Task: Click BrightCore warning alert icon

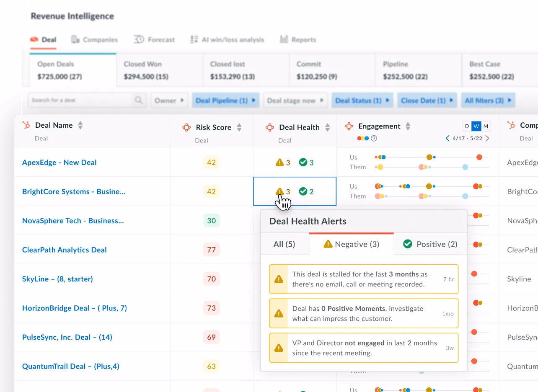Action: point(279,191)
